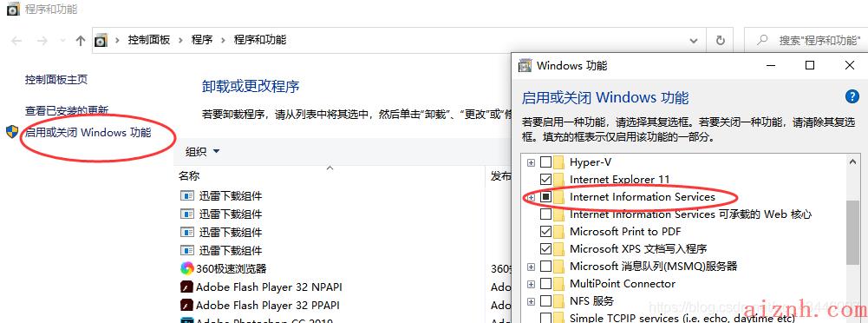Screen dimensions: 868x323
Task: Click the Windows 功能 dialog title icon
Action: pyautogui.click(x=525, y=65)
